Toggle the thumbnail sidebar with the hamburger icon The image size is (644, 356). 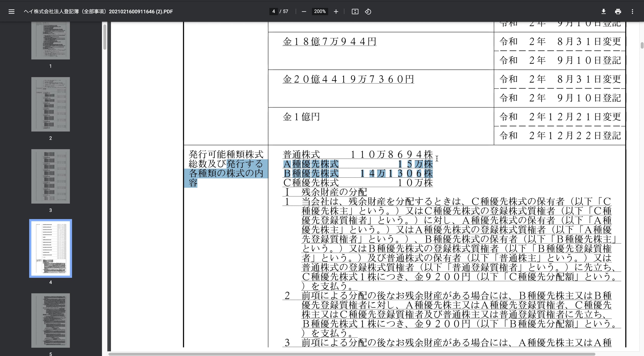pos(12,12)
